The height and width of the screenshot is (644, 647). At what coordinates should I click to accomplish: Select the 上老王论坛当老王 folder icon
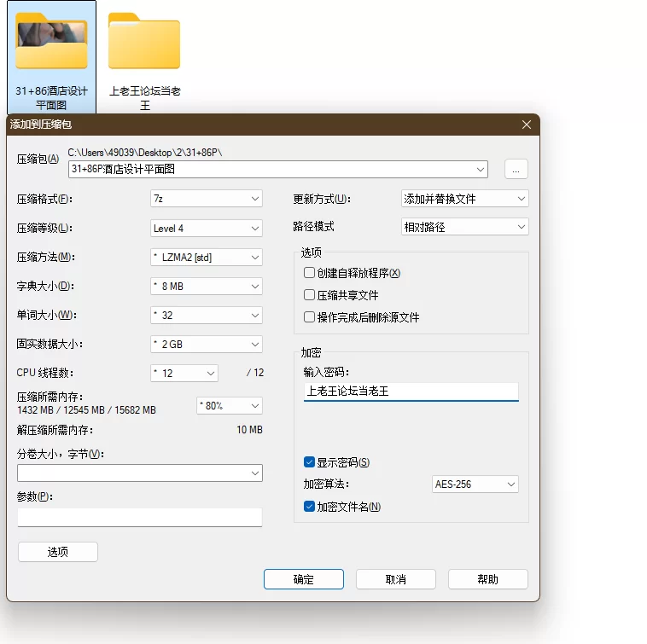[x=144, y=41]
